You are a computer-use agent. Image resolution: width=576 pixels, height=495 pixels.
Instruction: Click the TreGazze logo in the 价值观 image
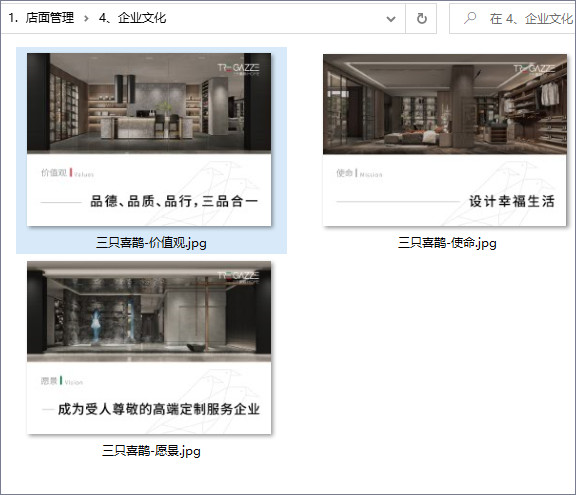[238, 69]
